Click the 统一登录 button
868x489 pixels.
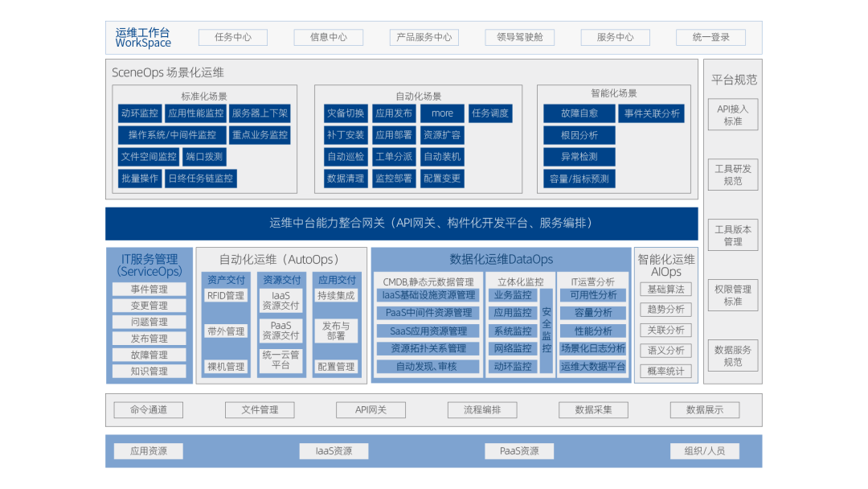(710, 37)
